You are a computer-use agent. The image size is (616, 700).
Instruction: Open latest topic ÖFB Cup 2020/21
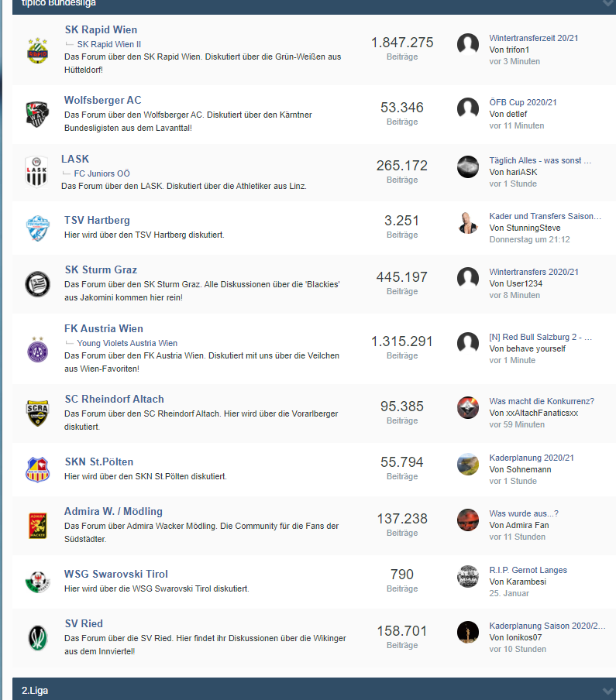(523, 102)
